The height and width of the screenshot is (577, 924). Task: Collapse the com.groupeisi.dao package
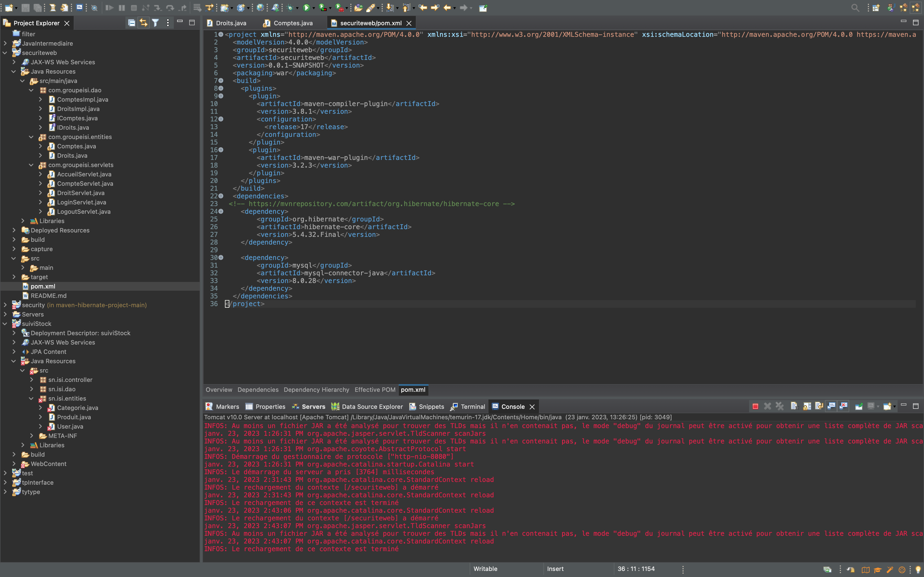(x=31, y=90)
